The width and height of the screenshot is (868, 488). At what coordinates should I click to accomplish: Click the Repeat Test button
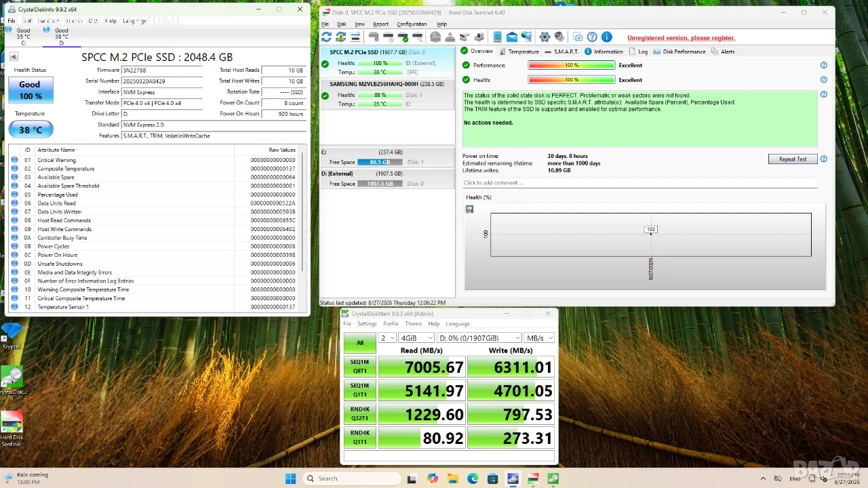click(793, 159)
